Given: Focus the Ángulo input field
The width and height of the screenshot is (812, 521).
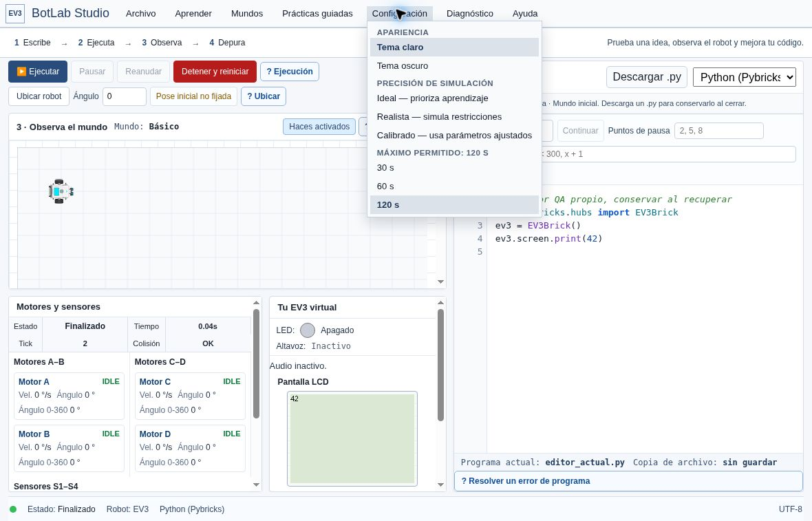Looking at the screenshot, I should (125, 96).
